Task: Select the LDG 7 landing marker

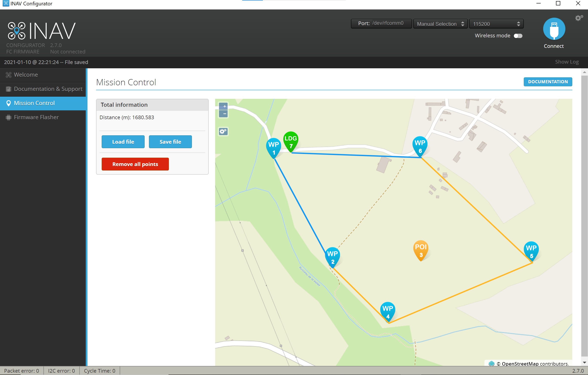Action: click(x=291, y=140)
